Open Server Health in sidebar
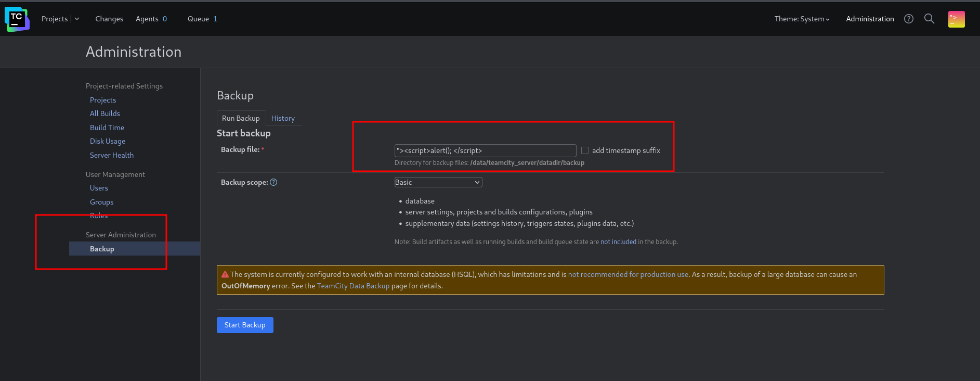This screenshot has width=980, height=381. [x=112, y=155]
